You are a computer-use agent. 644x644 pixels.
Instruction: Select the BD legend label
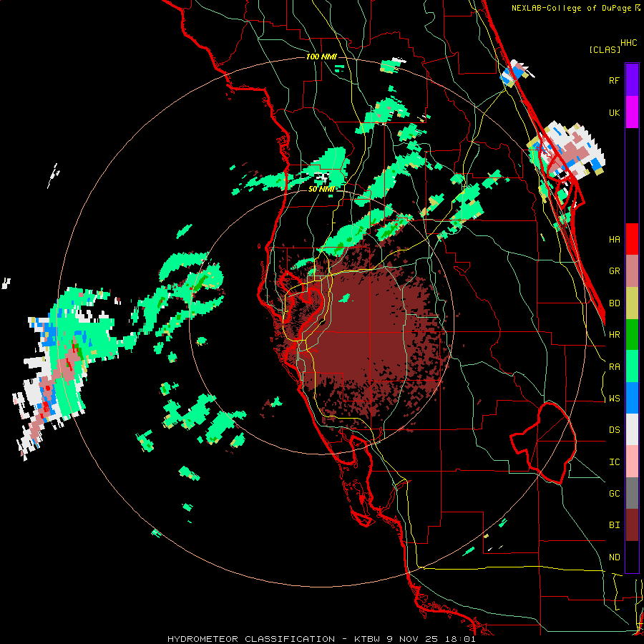coord(614,303)
